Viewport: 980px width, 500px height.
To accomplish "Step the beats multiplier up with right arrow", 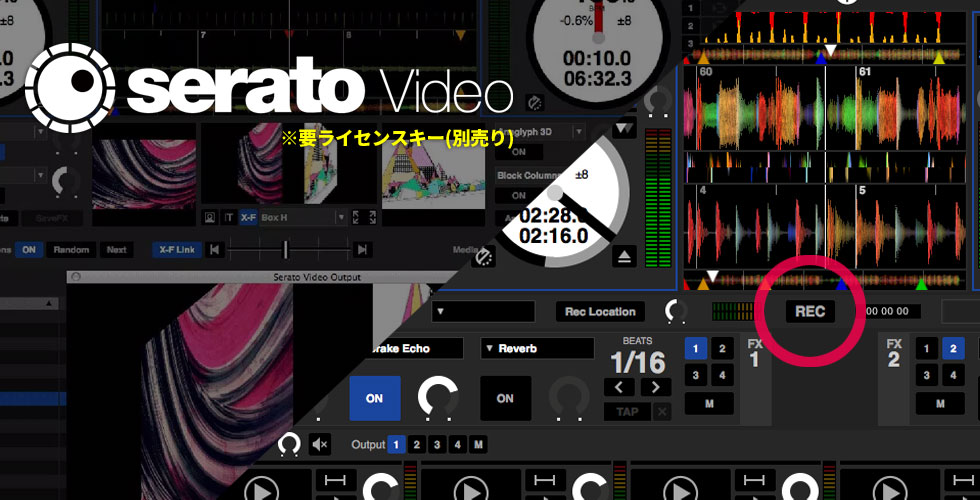I will click(x=656, y=387).
